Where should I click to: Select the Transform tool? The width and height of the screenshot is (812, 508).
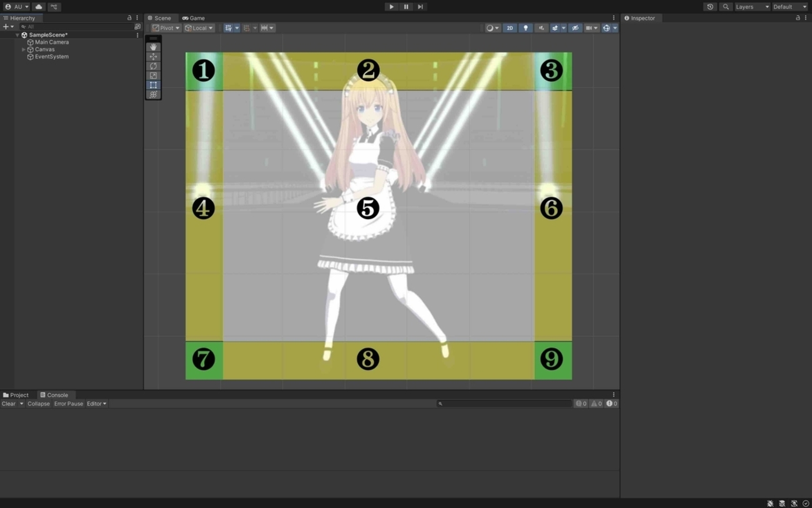pyautogui.click(x=153, y=95)
